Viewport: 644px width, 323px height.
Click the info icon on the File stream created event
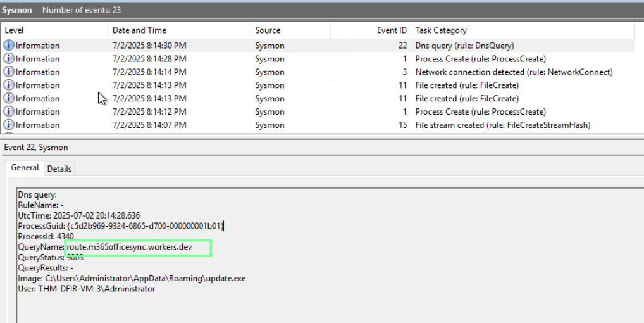pos(9,125)
